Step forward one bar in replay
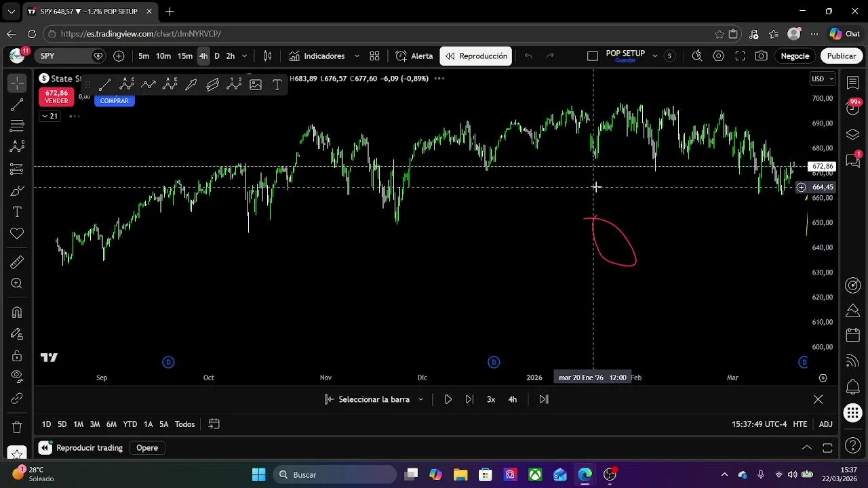The width and height of the screenshot is (868, 488). coord(469,399)
